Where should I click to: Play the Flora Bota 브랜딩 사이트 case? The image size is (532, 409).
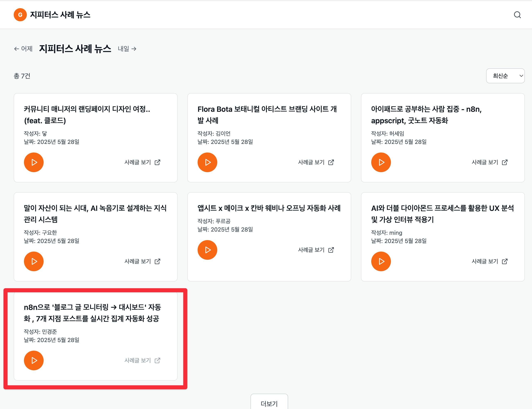click(207, 162)
